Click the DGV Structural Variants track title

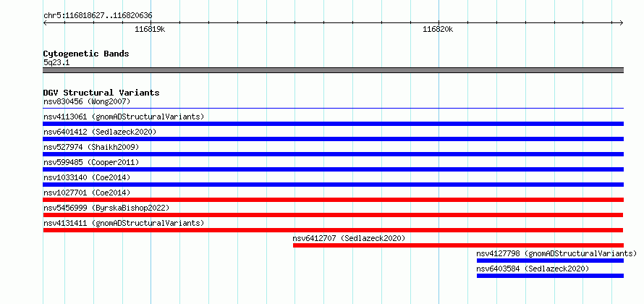pyautogui.click(x=101, y=93)
